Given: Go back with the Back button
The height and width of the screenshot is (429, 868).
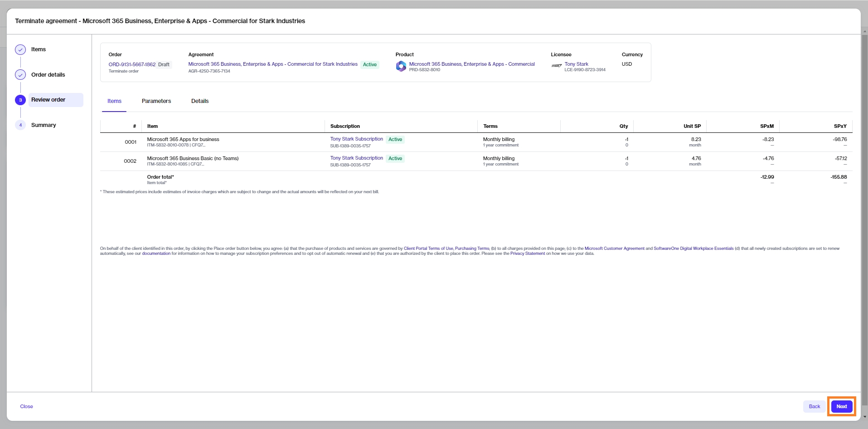Looking at the screenshot, I should (814, 406).
